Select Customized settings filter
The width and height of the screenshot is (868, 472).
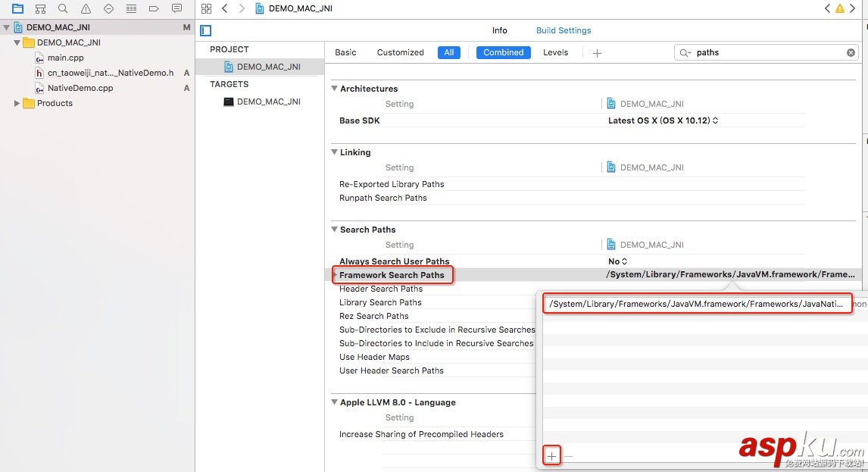pyautogui.click(x=400, y=52)
